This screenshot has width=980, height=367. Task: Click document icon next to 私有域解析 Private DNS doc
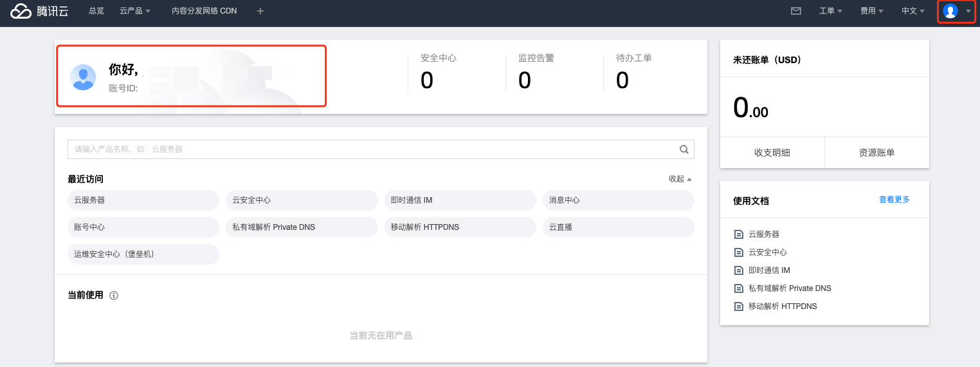tap(738, 288)
